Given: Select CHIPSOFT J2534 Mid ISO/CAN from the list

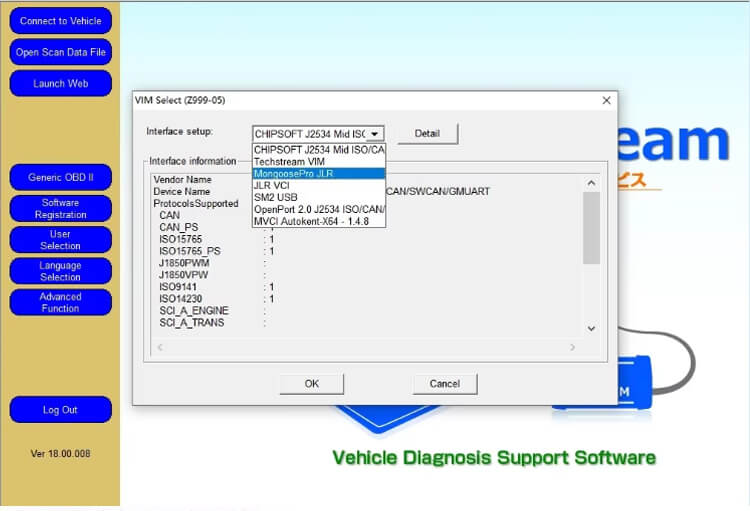Looking at the screenshot, I should (x=319, y=150).
